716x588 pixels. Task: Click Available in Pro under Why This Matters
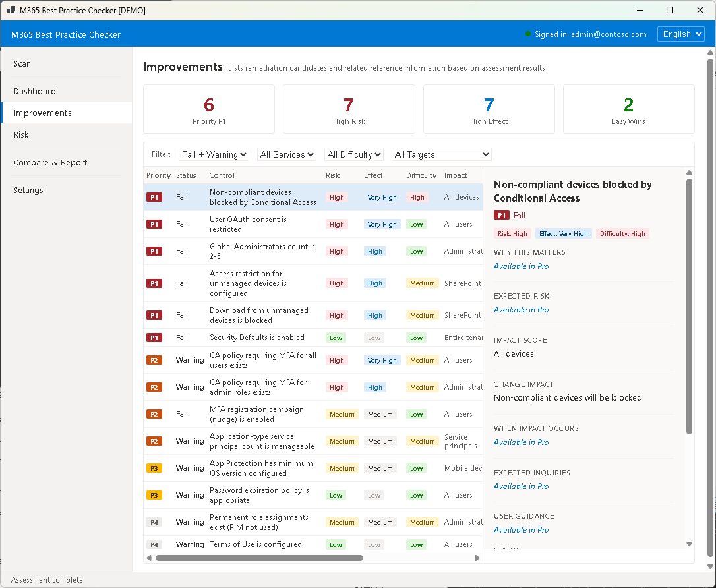(x=521, y=266)
